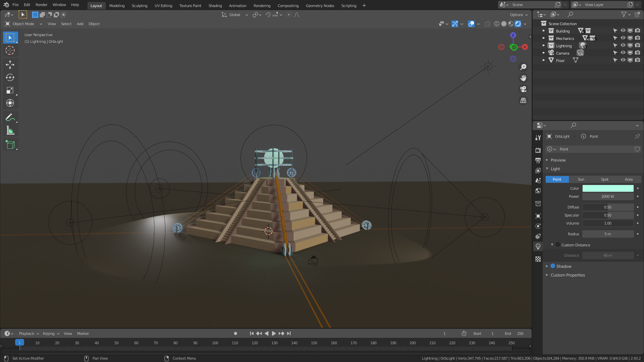Expand the Shadow settings section
Image resolution: width=644 pixels, height=362 pixels.
tap(548, 266)
